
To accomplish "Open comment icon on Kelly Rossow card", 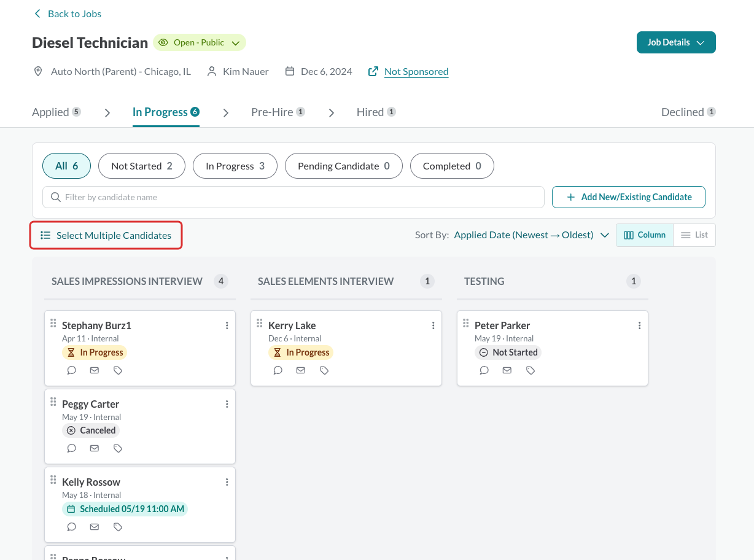I will (x=72, y=527).
